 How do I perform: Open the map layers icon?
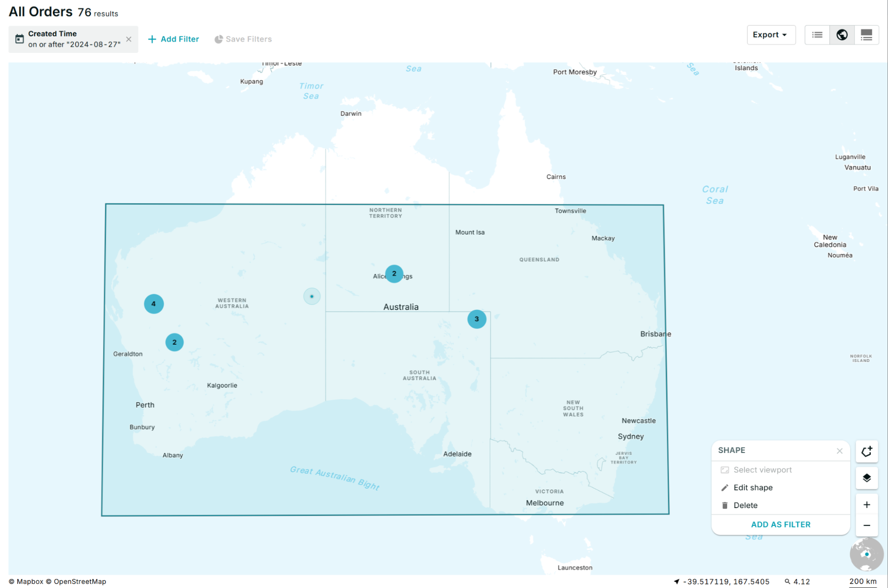point(866,478)
